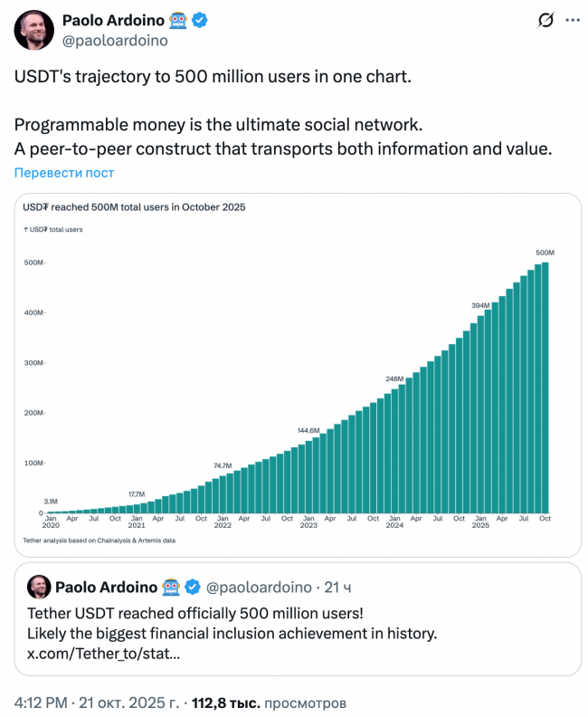The image size is (588, 717).
Task: Click the Grok icon at top right
Action: pos(546,20)
